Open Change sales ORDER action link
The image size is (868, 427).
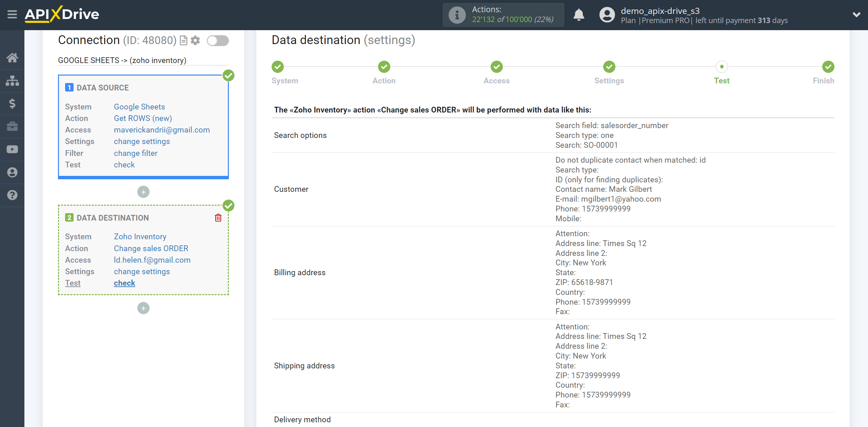[x=151, y=248]
